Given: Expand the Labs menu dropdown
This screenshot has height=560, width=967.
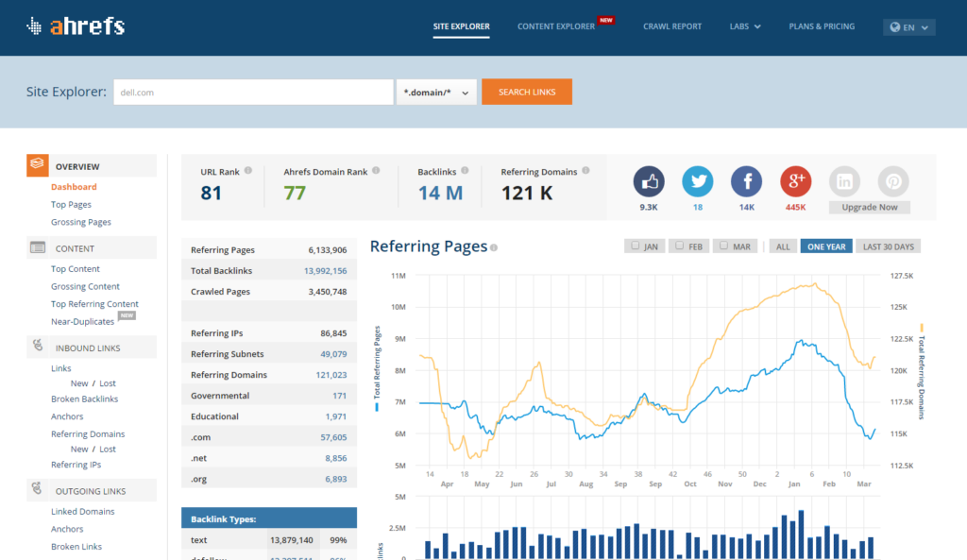Looking at the screenshot, I should click(x=745, y=26).
